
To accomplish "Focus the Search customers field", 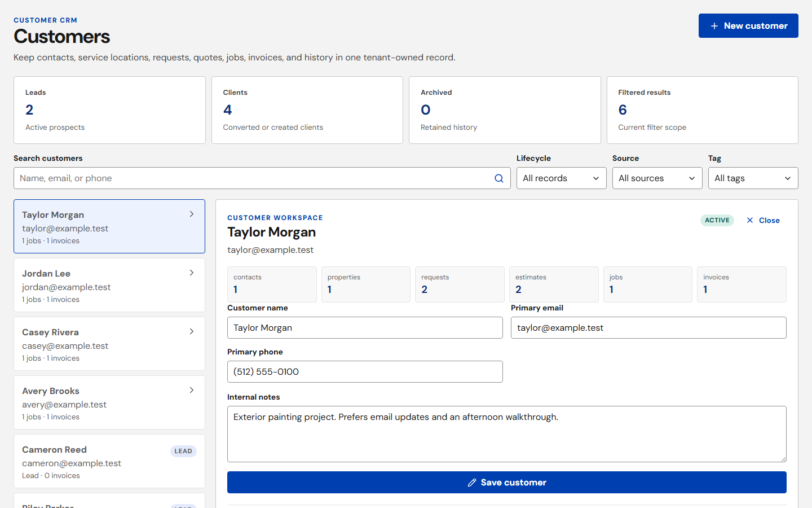I will [262, 178].
